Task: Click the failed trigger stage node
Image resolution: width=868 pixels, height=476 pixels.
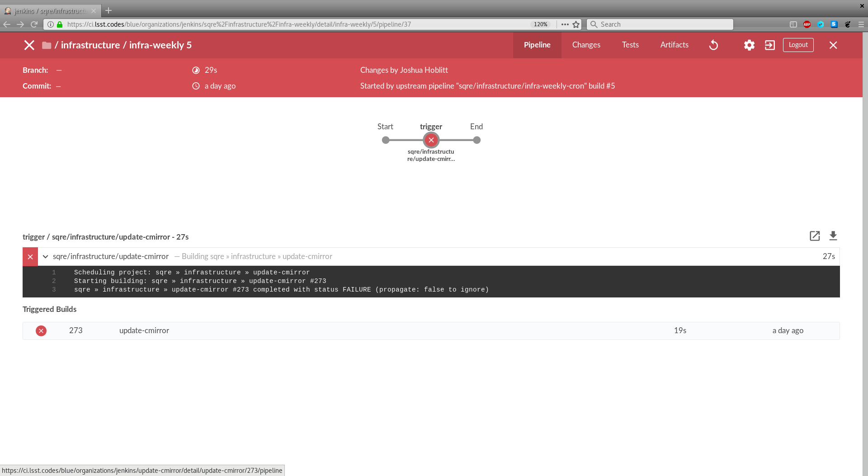Action: tap(431, 140)
